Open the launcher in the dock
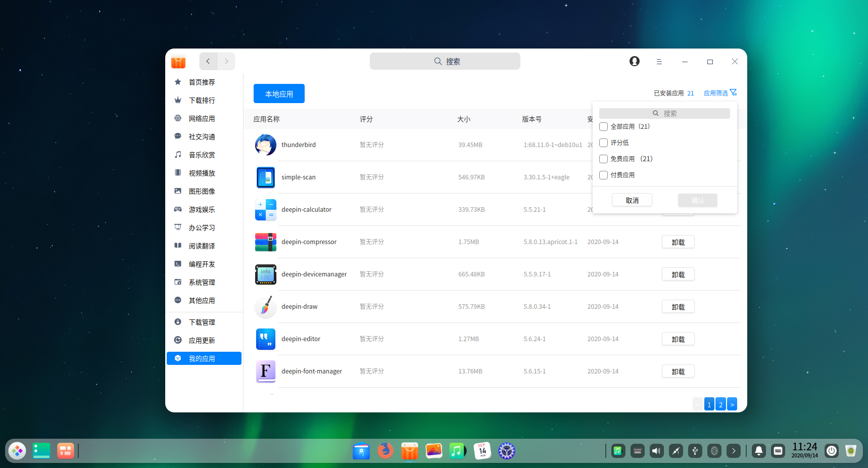The height and width of the screenshot is (468, 868). coord(17,451)
